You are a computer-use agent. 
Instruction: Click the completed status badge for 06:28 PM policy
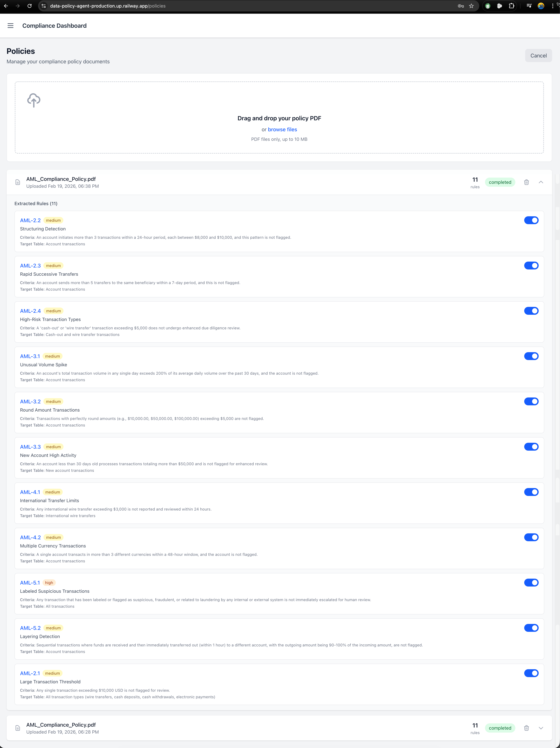click(500, 728)
